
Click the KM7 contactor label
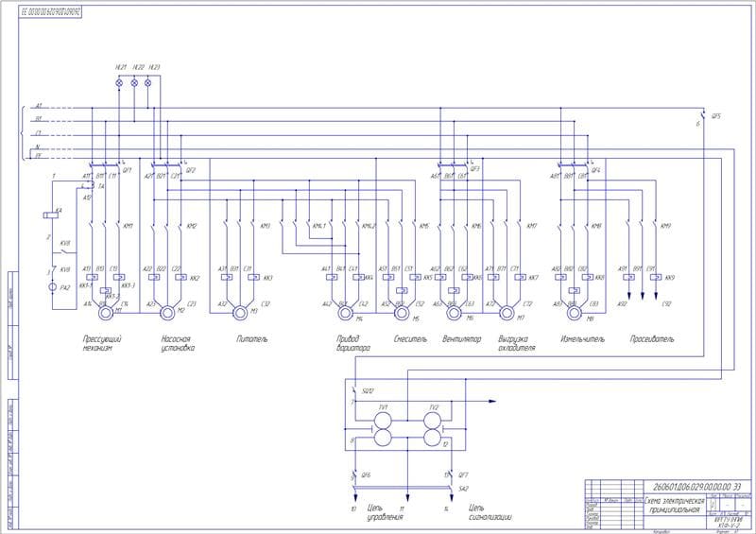531,226
